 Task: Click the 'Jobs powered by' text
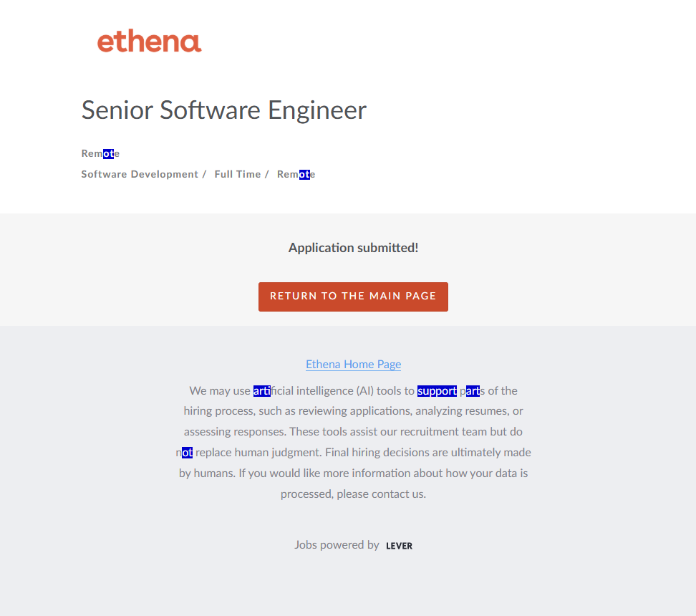pos(337,545)
